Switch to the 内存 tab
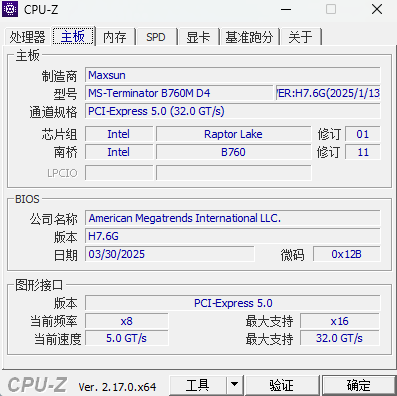 coord(115,37)
